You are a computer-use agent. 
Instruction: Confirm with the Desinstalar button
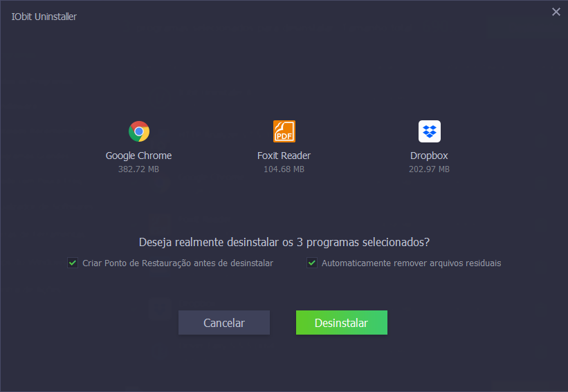point(342,322)
